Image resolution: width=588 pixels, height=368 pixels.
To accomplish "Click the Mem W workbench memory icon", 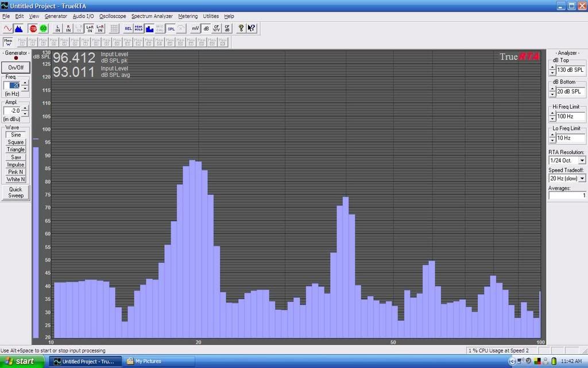I will (x=8, y=42).
